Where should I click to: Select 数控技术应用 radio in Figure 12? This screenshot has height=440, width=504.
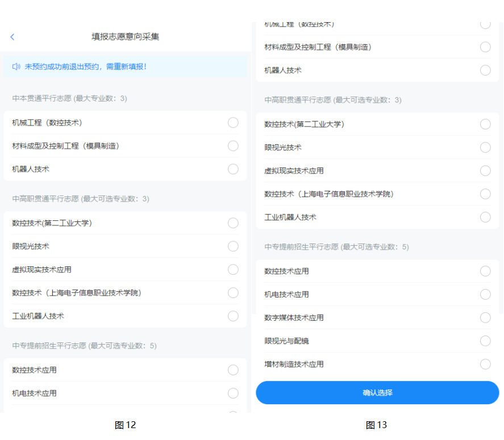[x=233, y=370]
